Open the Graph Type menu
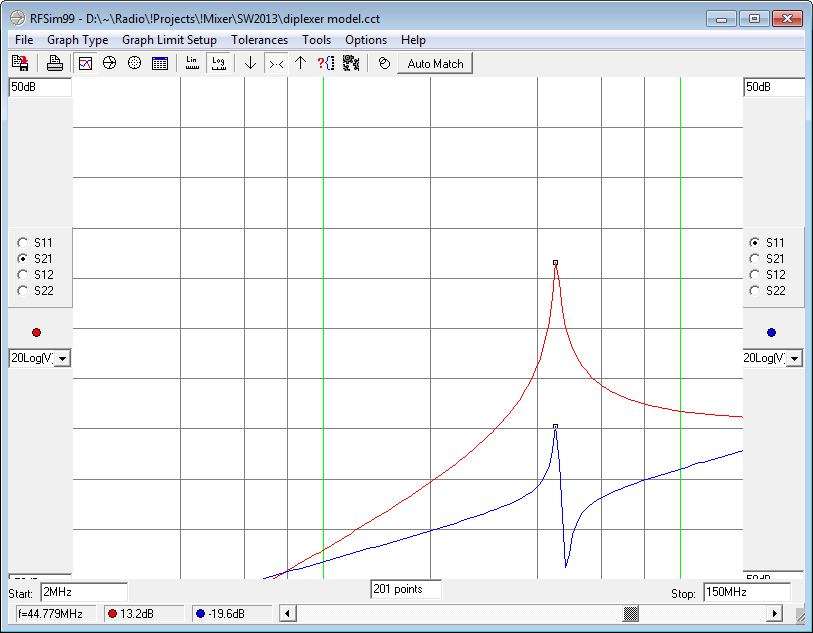The width and height of the screenshot is (813, 633). coord(77,40)
